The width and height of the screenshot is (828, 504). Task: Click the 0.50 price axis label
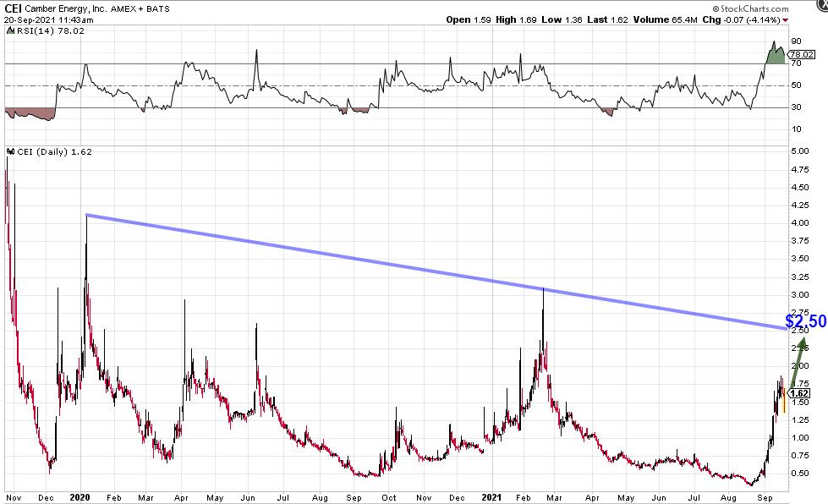(x=799, y=474)
